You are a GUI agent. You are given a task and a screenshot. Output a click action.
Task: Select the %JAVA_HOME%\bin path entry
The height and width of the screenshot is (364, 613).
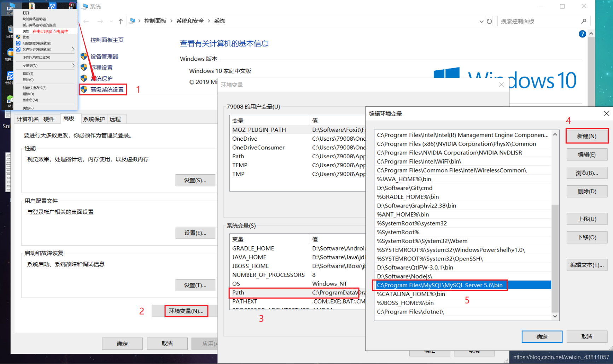(x=463, y=179)
